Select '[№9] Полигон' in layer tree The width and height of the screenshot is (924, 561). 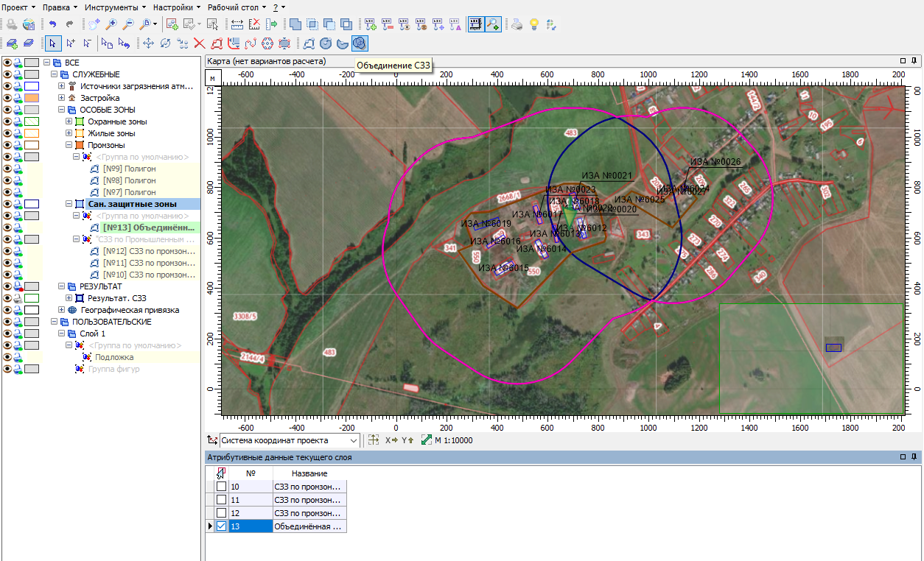pos(129,169)
